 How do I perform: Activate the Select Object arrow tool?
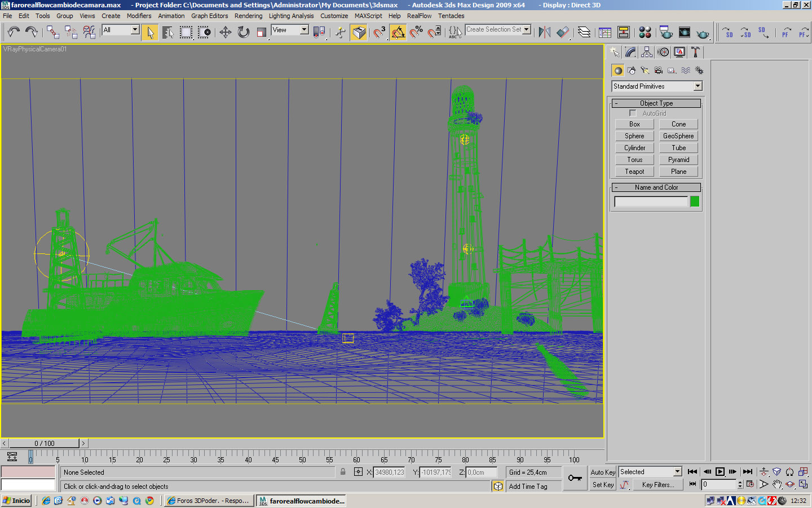[x=150, y=32]
